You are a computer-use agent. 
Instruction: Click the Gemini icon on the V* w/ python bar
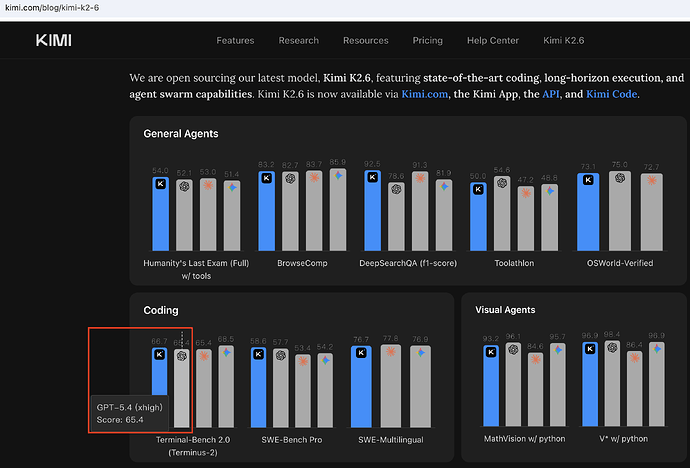pos(657,349)
